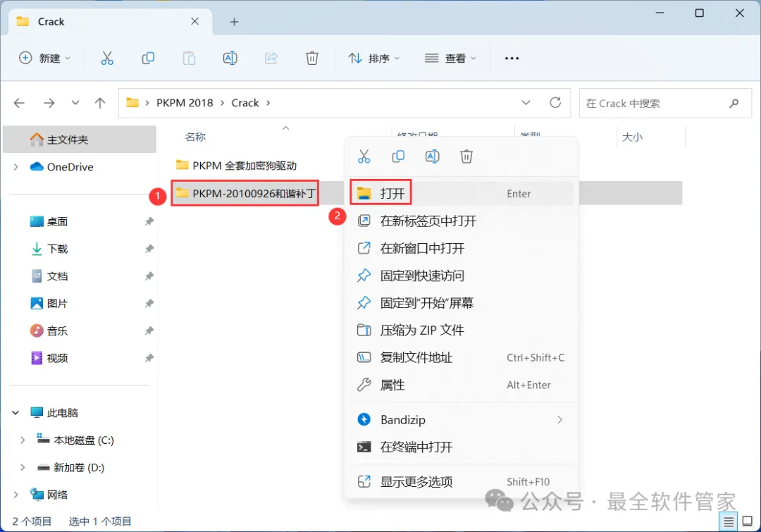This screenshot has width=761, height=532.
Task: Expand address bar history dropdown
Action: [x=526, y=102]
